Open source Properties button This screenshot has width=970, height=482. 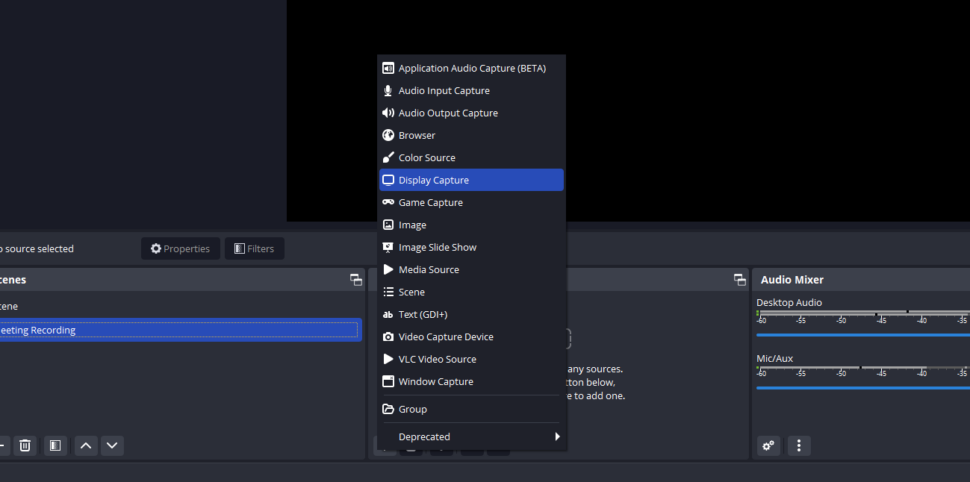point(180,248)
